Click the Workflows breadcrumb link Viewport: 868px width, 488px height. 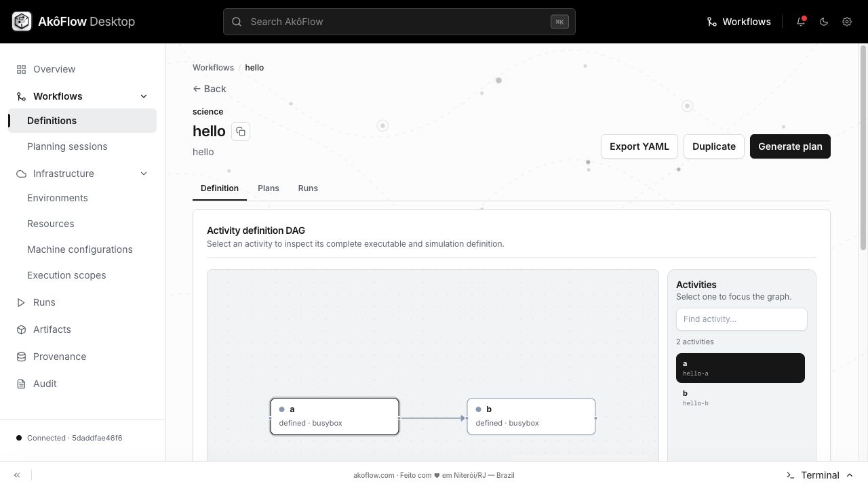click(x=213, y=68)
